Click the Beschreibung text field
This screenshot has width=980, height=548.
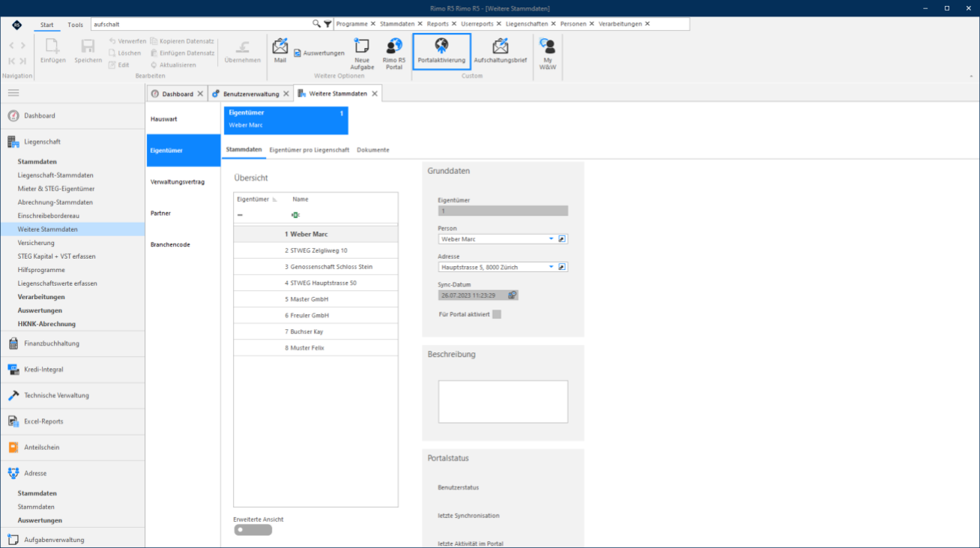point(503,402)
